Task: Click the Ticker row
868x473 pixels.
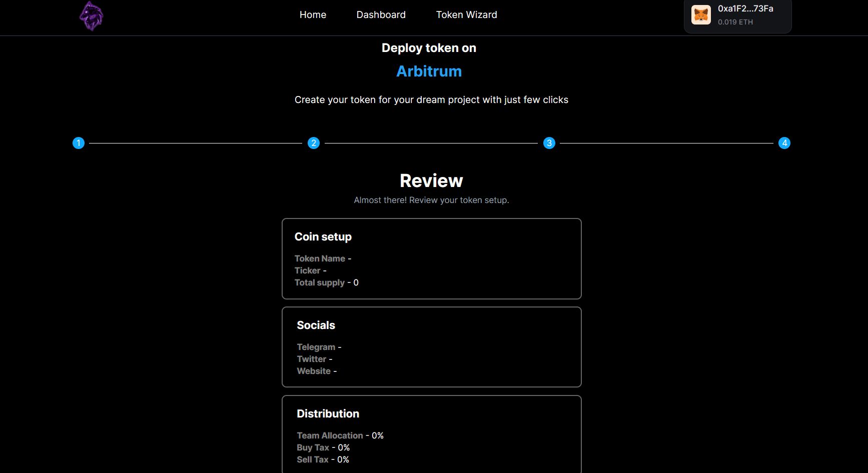Action: (310, 270)
